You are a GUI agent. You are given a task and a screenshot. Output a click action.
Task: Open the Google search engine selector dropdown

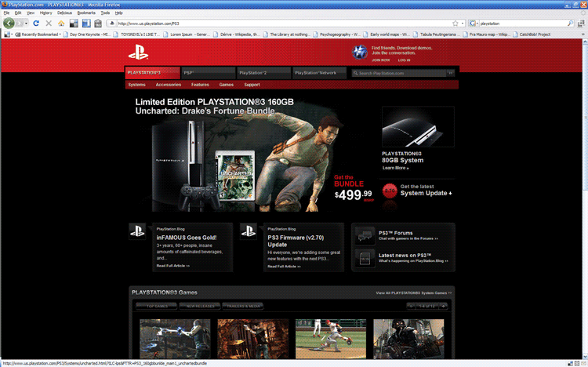[474, 24]
